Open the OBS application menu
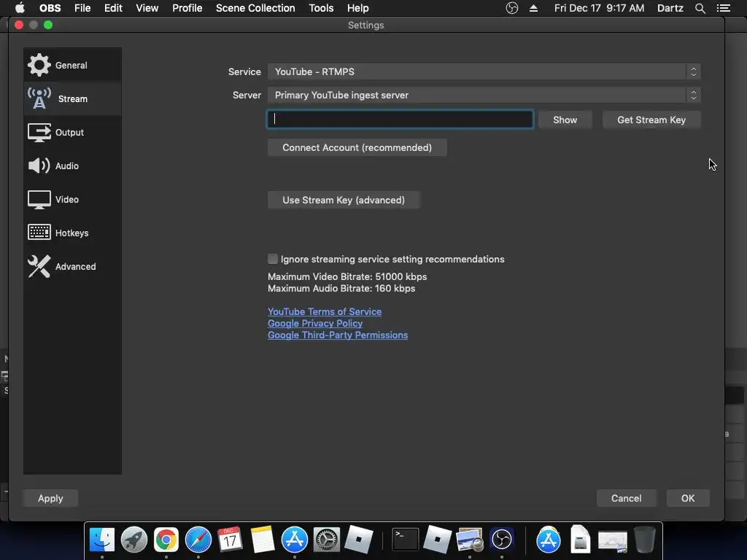 50,8
